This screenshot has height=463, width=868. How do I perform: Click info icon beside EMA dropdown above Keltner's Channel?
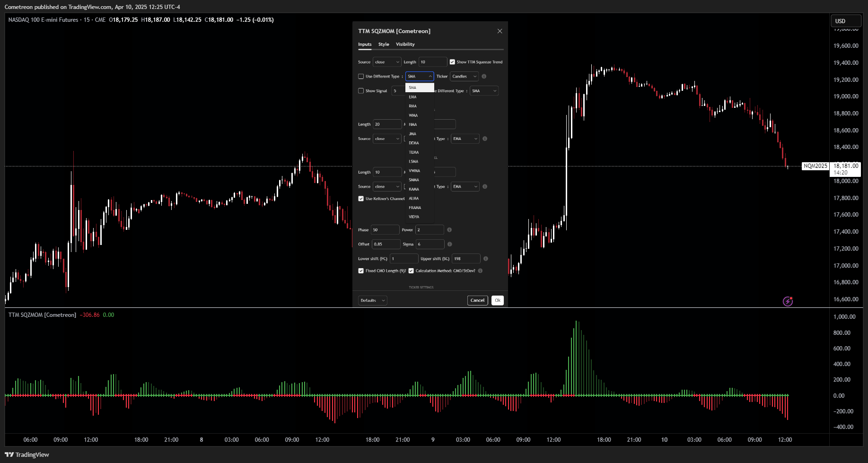point(485,187)
